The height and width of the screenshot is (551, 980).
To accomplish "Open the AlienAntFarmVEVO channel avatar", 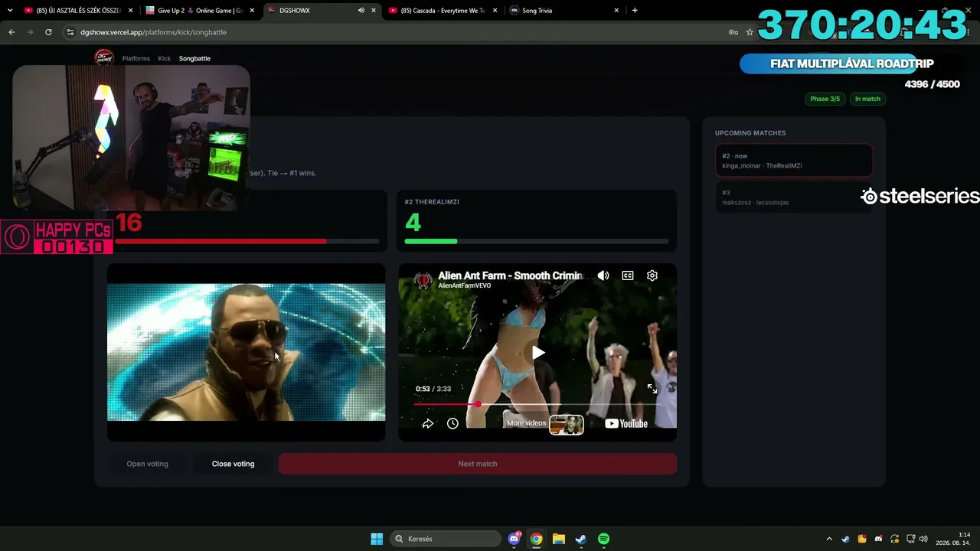I will pyautogui.click(x=423, y=280).
